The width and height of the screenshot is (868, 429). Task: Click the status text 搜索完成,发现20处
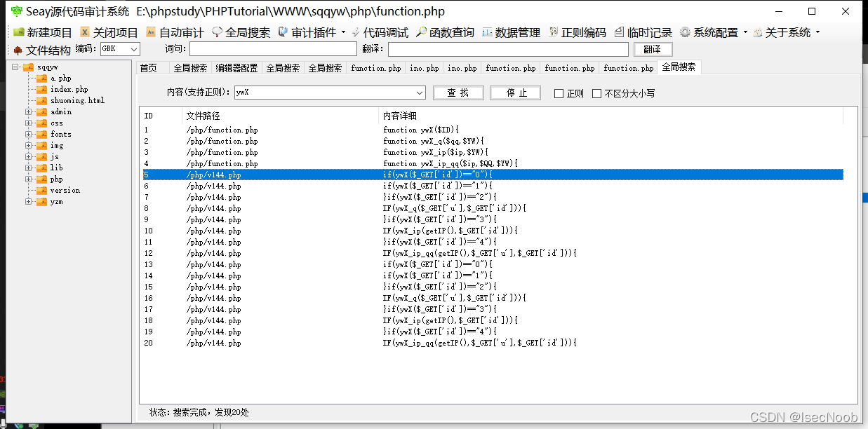click(211, 413)
